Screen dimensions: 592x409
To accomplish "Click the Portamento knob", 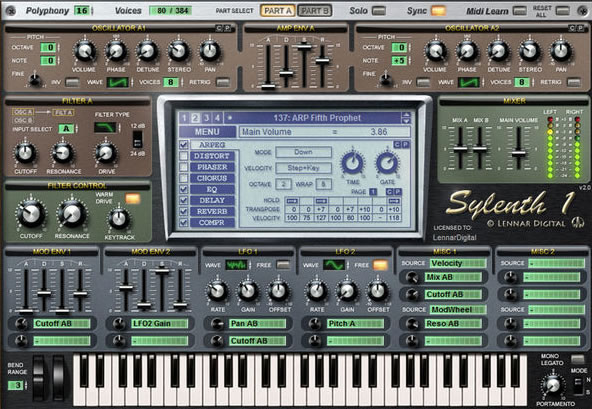I will click(553, 385).
